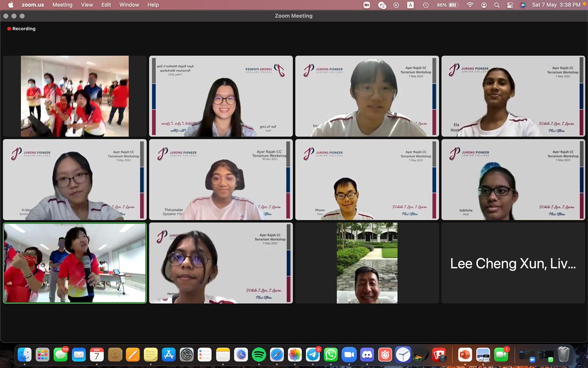Select the active speaker tile with microphone
The width and height of the screenshot is (588, 368).
pos(75,263)
